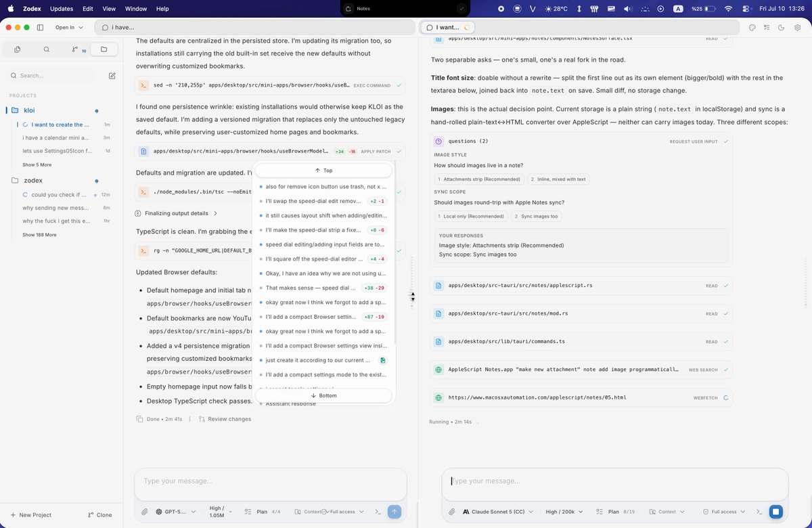The height and width of the screenshot is (528, 812).
Task: Open the Claude Sonnet 5 (CC) model dropdown
Action: tap(498, 512)
